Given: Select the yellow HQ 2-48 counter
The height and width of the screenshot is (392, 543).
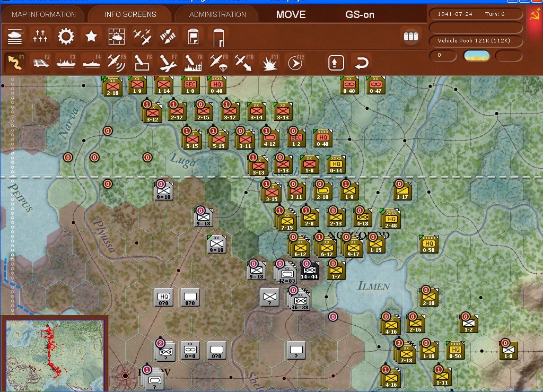Looking at the screenshot, I should pos(391,220).
